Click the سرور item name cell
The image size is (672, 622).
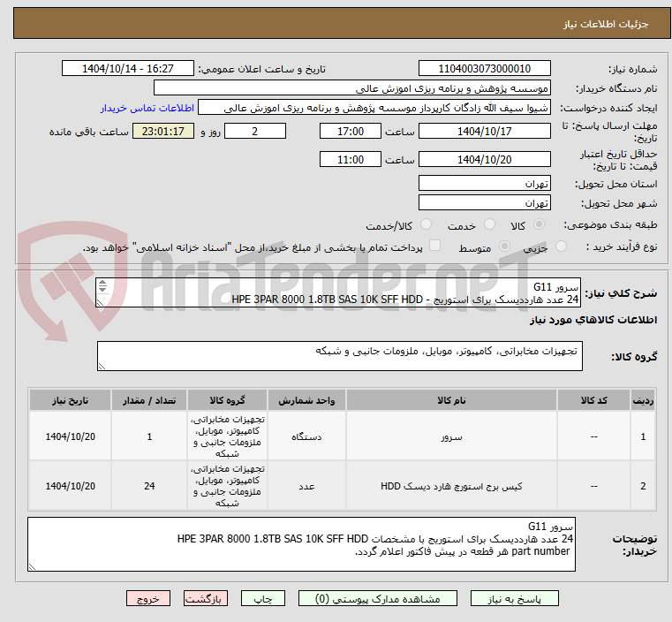point(451,436)
